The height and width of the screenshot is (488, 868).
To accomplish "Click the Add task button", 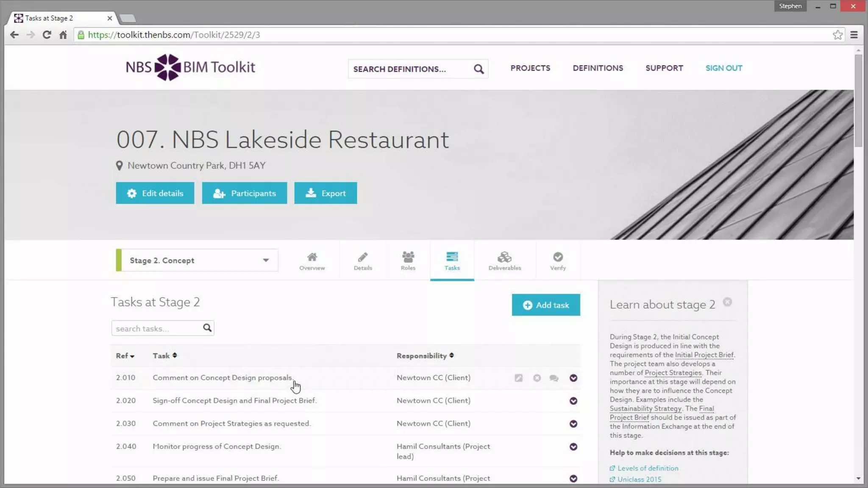I will [x=545, y=305].
